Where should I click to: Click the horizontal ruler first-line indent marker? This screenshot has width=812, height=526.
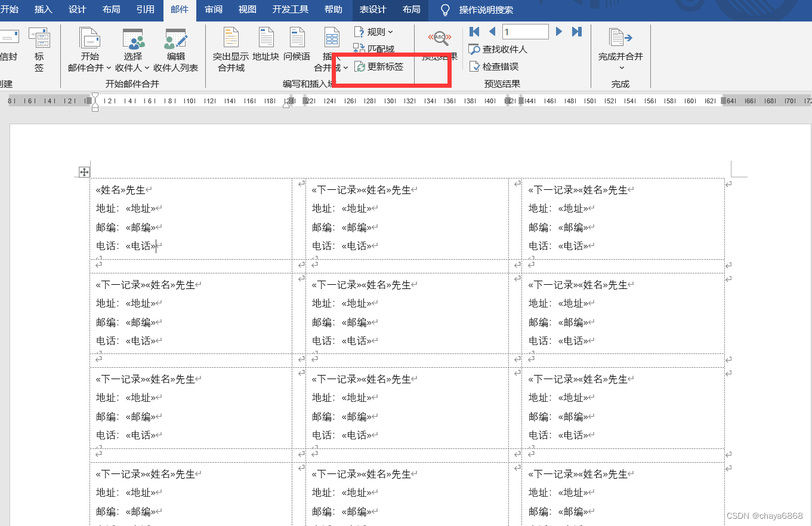95,96
